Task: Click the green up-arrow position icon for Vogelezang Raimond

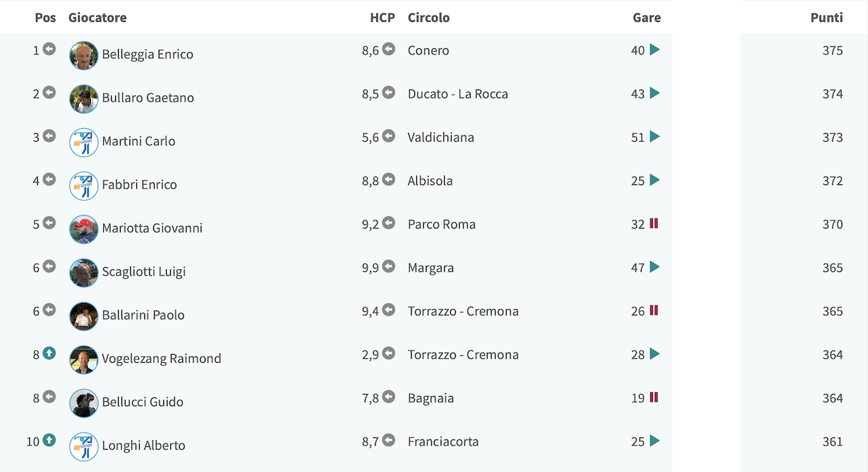Action: tap(49, 353)
